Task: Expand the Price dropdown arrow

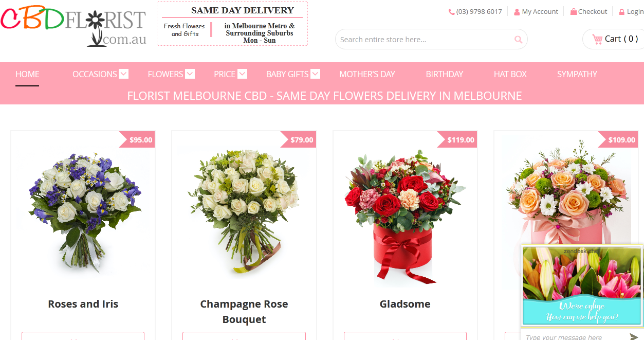Action: (242, 74)
